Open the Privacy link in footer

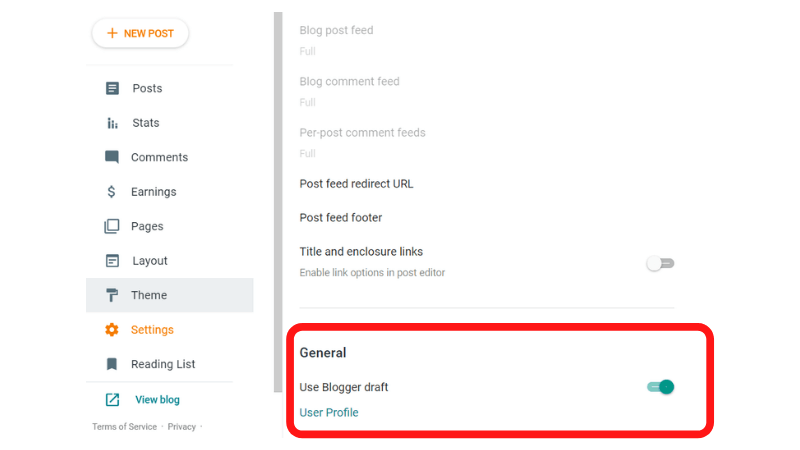(182, 427)
